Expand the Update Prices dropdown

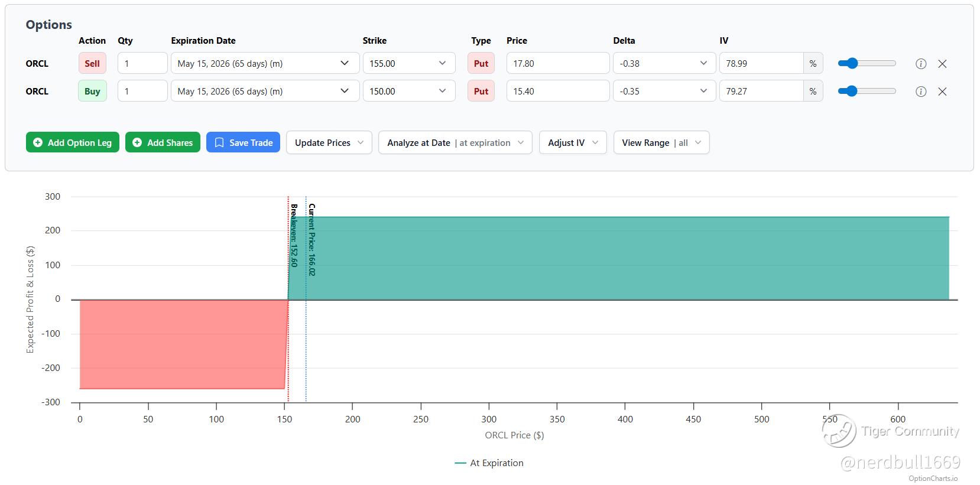click(x=329, y=142)
